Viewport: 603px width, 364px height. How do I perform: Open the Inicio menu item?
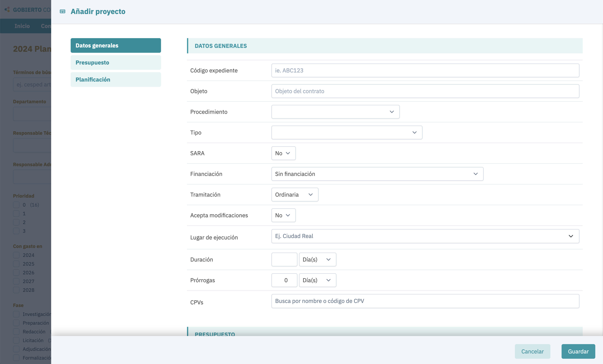(x=22, y=26)
